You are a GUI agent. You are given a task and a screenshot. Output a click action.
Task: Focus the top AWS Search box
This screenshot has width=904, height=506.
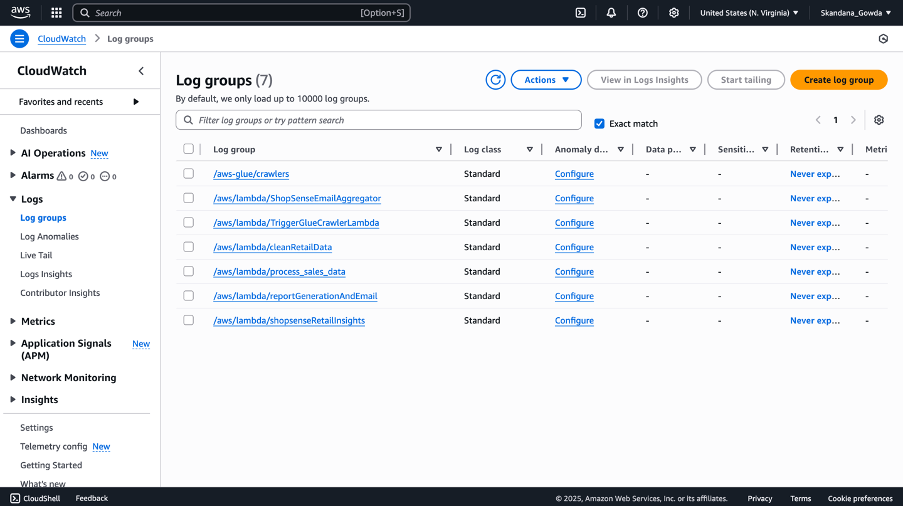click(x=242, y=13)
